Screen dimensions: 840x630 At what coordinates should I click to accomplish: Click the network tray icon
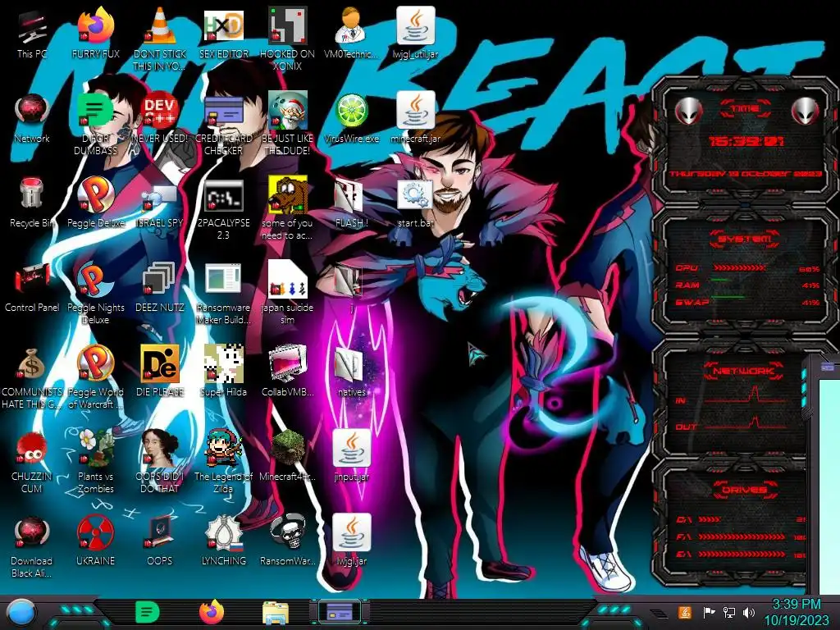(x=728, y=612)
